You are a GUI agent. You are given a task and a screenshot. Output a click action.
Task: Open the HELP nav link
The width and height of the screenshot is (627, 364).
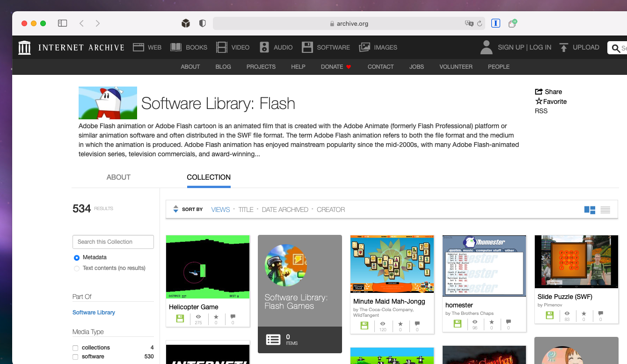[x=298, y=67]
